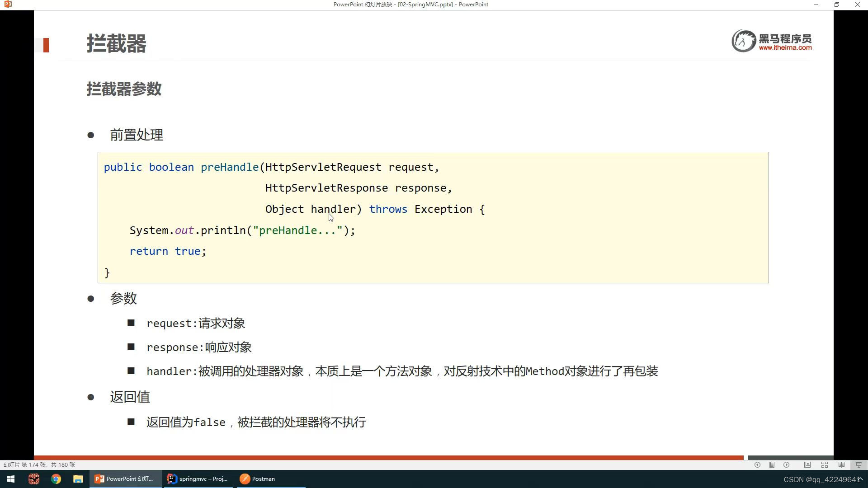Click the subtitle 拦截器参数
Screen dimensions: 868x488
pyautogui.click(x=124, y=89)
